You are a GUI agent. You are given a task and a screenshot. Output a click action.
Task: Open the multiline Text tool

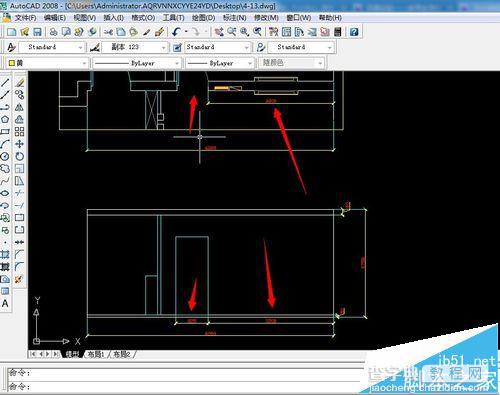click(5, 303)
